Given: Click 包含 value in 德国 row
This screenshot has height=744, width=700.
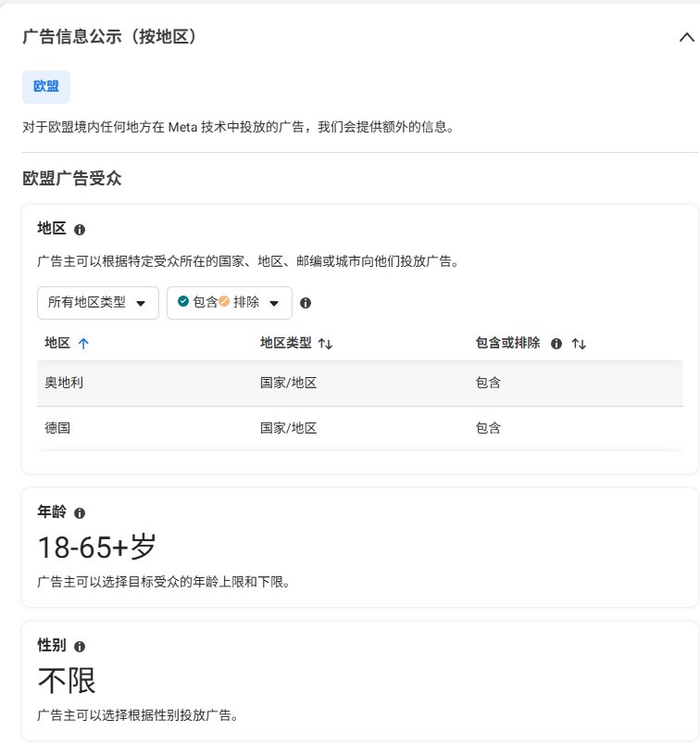Looking at the screenshot, I should tap(488, 428).
